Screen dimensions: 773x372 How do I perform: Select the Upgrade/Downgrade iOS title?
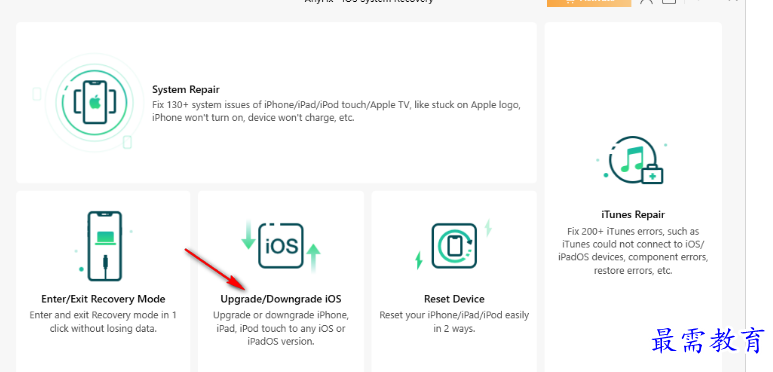point(281,299)
